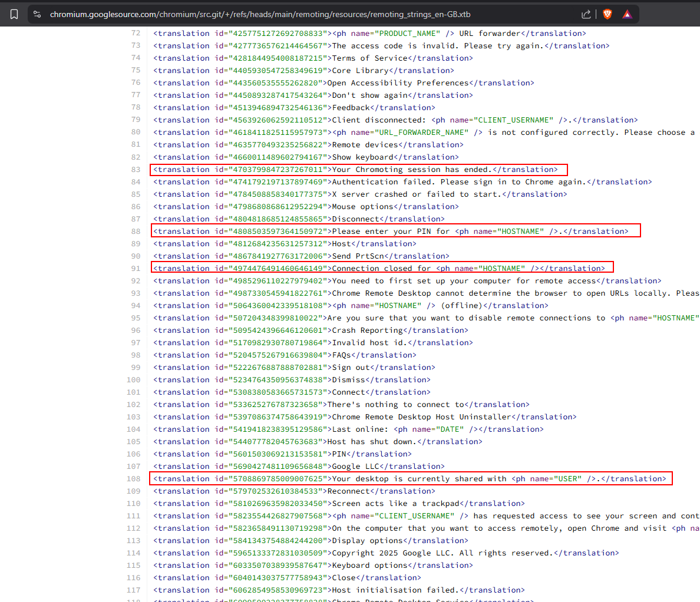The image size is (700, 602).
Task: Focus the address bar URL text
Action: 260,14
